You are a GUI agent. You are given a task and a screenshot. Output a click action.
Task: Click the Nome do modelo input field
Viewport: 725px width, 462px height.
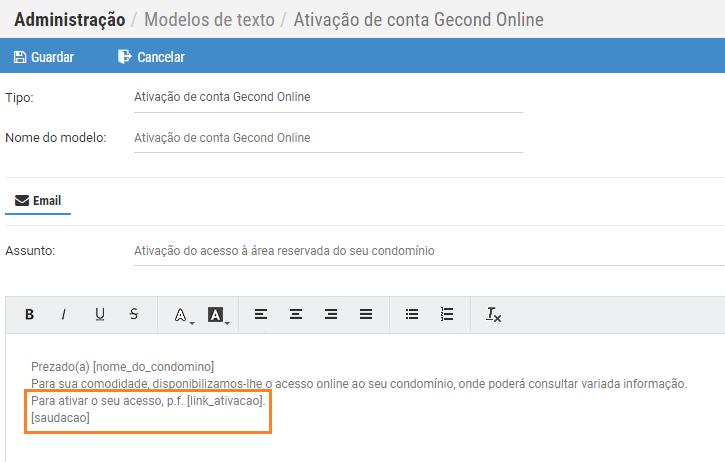click(x=328, y=138)
